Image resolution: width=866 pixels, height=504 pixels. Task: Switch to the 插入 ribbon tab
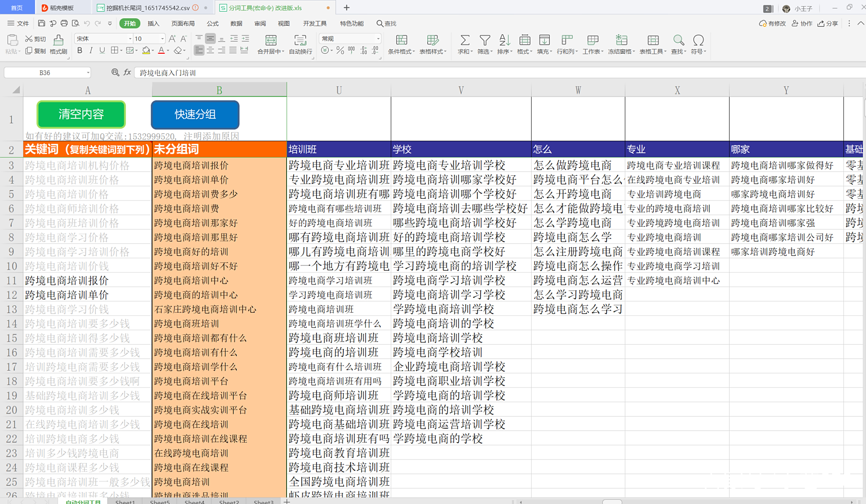(153, 23)
